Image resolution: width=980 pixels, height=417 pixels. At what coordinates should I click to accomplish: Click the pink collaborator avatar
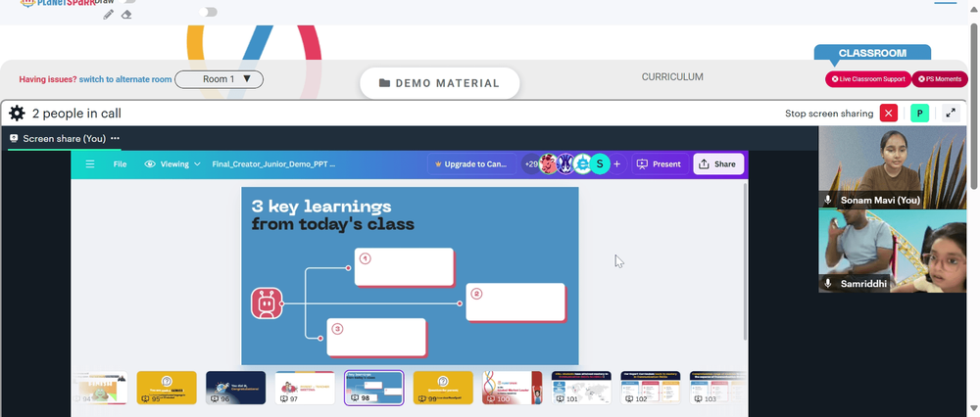(548, 164)
